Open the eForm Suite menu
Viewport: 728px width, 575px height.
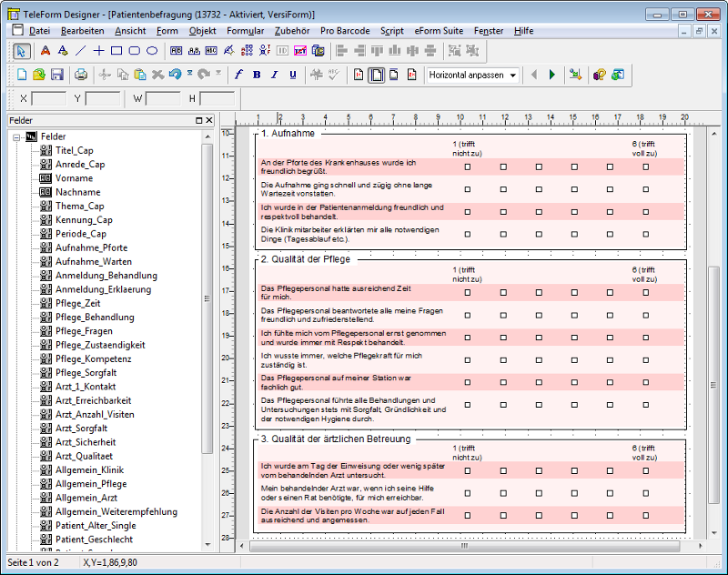pyautogui.click(x=439, y=30)
